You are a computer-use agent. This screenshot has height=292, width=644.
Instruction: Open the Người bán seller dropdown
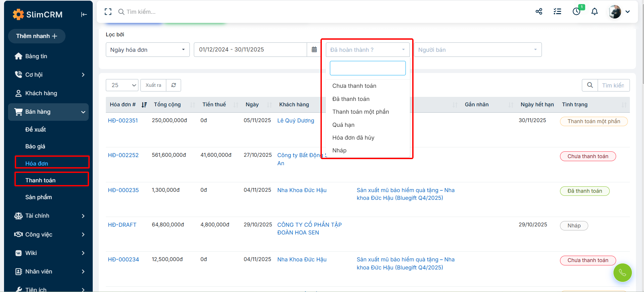pyautogui.click(x=477, y=50)
